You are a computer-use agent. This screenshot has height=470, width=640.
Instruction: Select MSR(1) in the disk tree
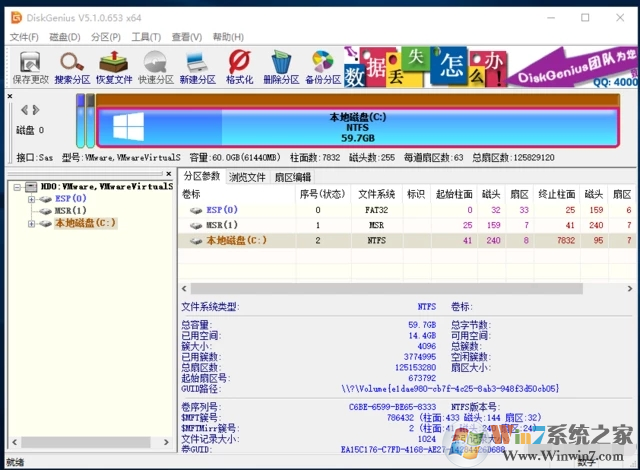click(x=71, y=211)
